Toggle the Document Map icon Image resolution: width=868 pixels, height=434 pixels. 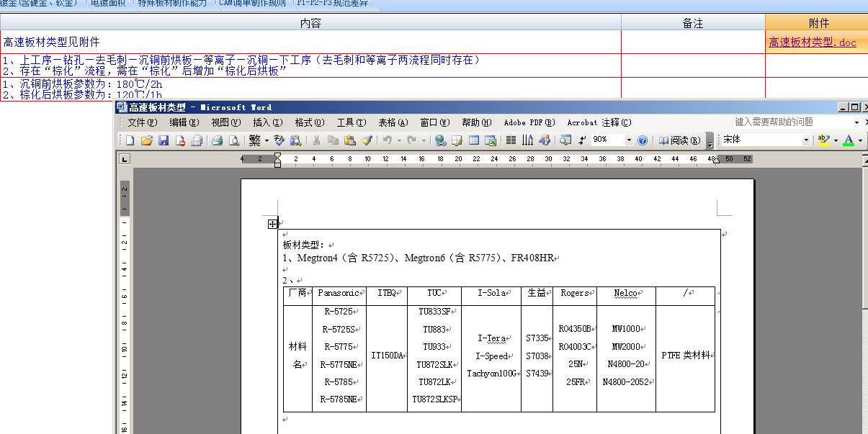tap(565, 140)
